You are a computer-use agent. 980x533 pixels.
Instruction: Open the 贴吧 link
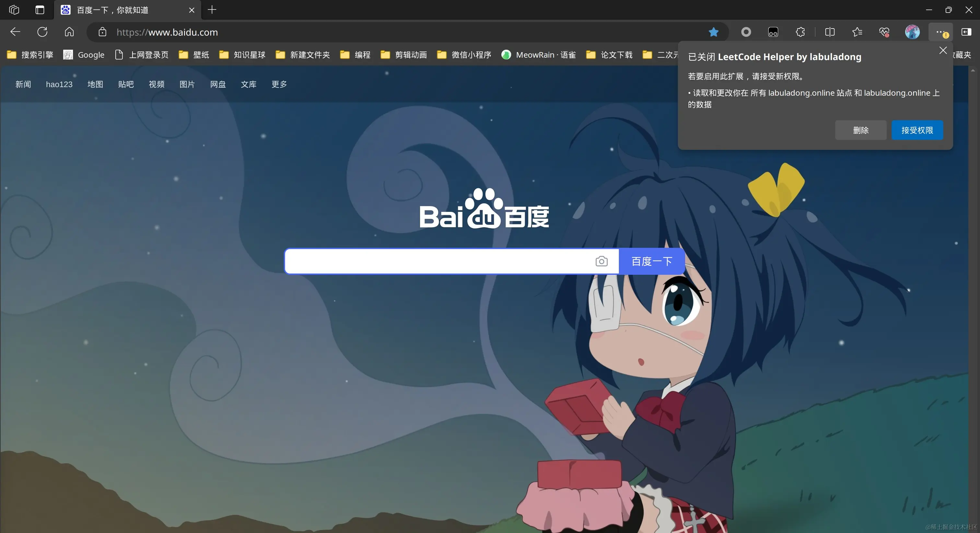(x=126, y=84)
